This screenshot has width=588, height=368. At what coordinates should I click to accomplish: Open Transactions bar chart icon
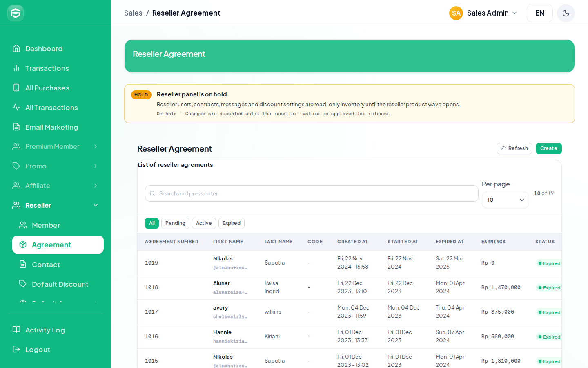(16, 68)
